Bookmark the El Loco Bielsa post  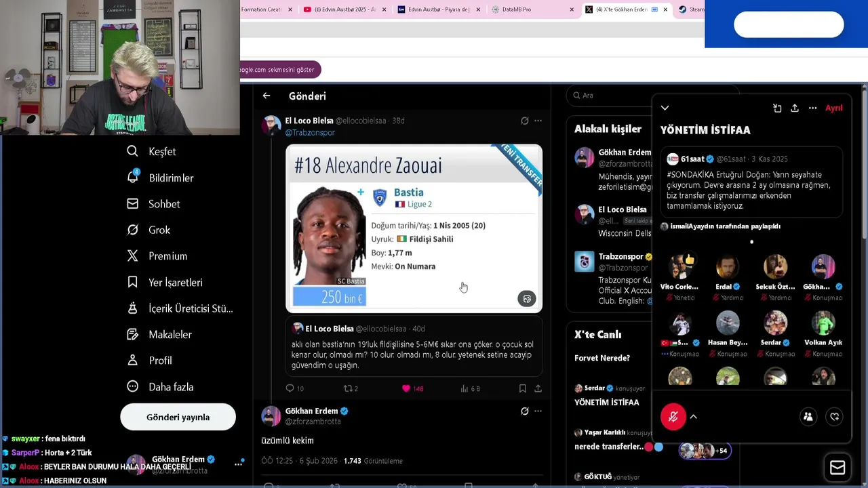(522, 388)
